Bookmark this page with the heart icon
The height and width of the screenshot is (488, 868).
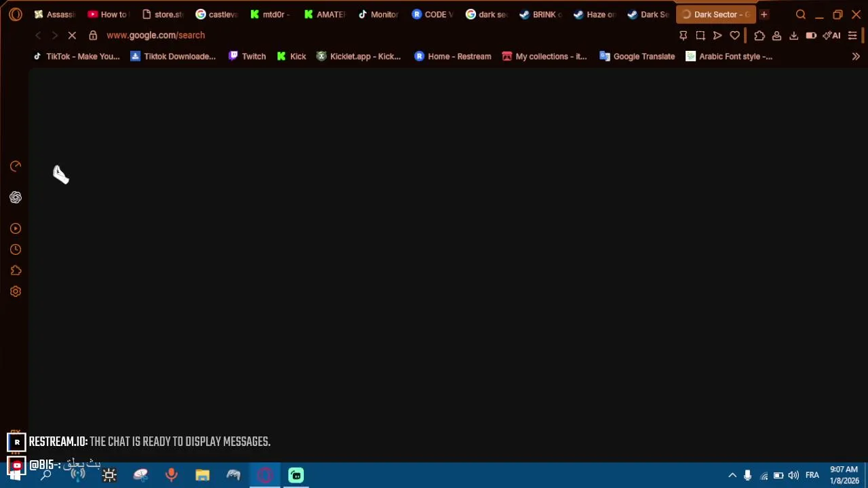tap(734, 35)
